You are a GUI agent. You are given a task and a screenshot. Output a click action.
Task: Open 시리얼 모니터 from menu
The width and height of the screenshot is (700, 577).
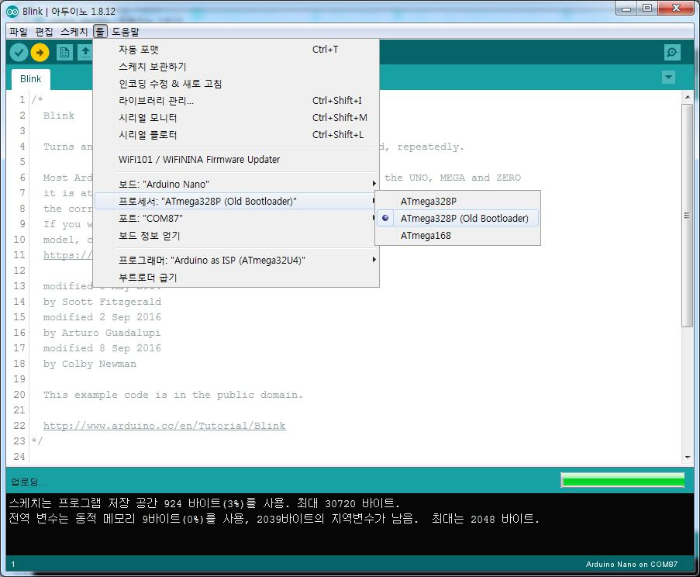(x=236, y=117)
